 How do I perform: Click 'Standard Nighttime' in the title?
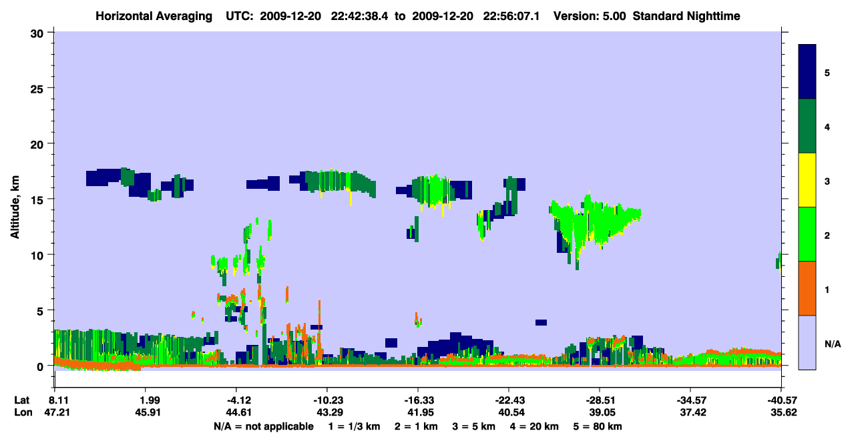coord(686,16)
